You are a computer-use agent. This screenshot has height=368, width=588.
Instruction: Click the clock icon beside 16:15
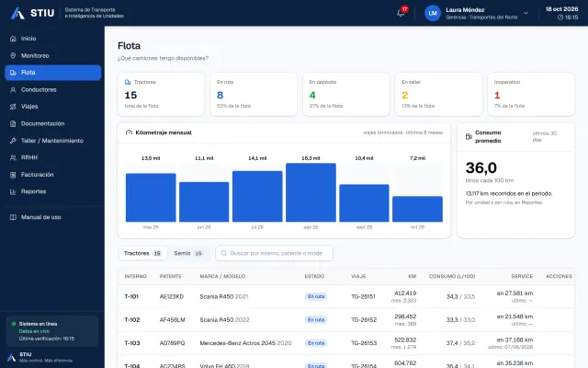coord(560,17)
